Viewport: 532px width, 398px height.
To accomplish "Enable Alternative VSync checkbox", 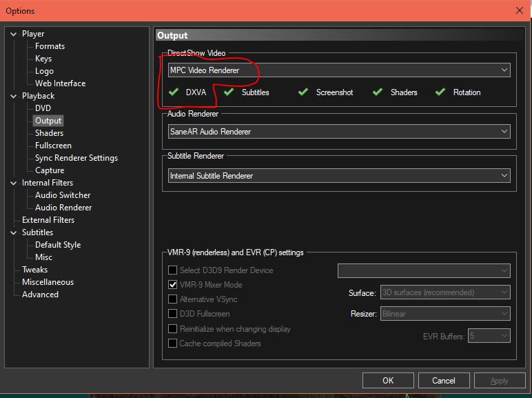I will (x=173, y=299).
